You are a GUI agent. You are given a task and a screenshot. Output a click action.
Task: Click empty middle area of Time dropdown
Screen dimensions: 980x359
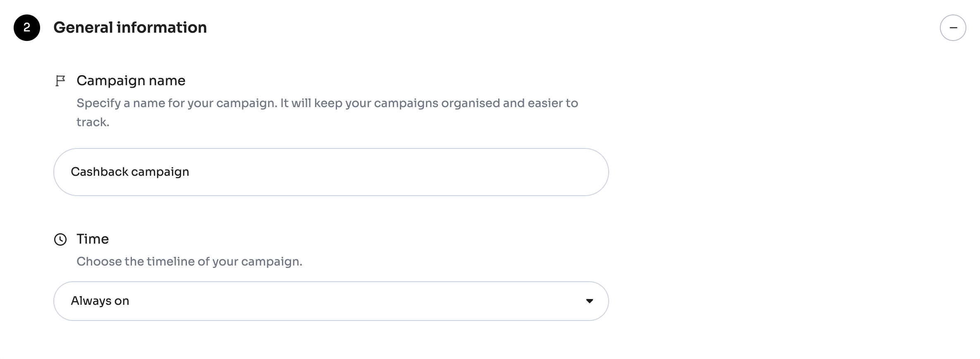pos(351,301)
